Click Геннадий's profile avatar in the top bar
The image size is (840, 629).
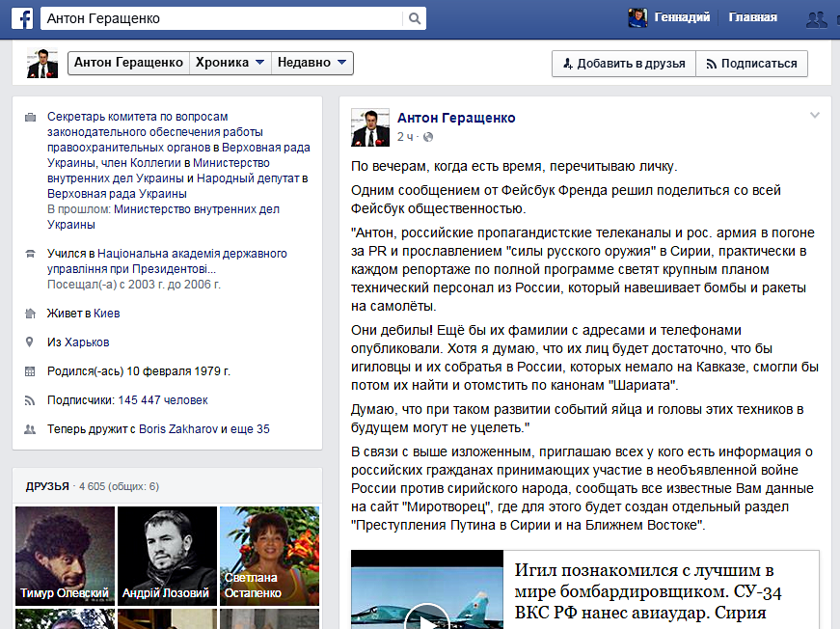pos(637,17)
